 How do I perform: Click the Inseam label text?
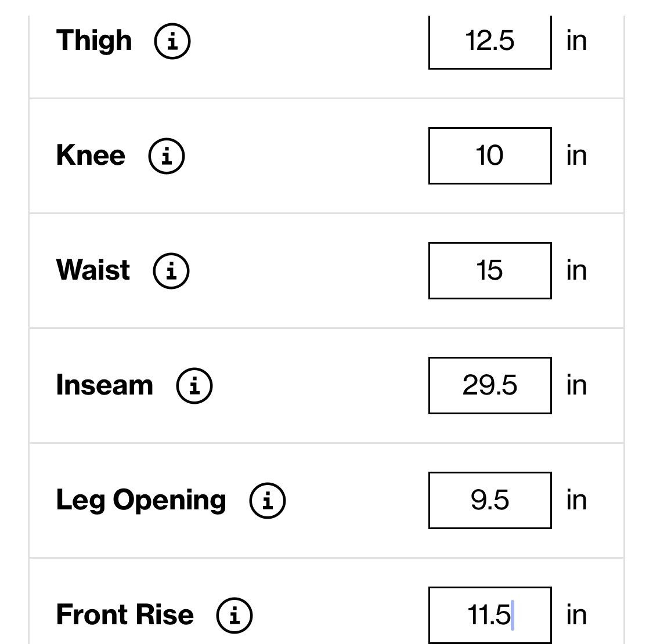point(105,385)
